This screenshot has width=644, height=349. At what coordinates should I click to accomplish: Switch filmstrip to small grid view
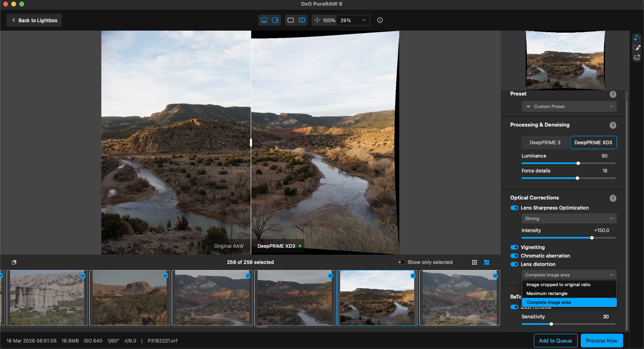coord(475,262)
